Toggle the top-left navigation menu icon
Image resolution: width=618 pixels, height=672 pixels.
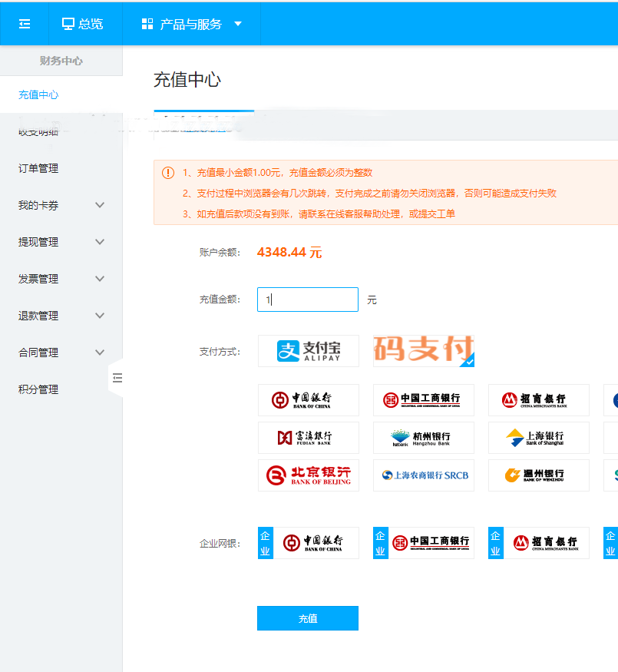pos(25,24)
